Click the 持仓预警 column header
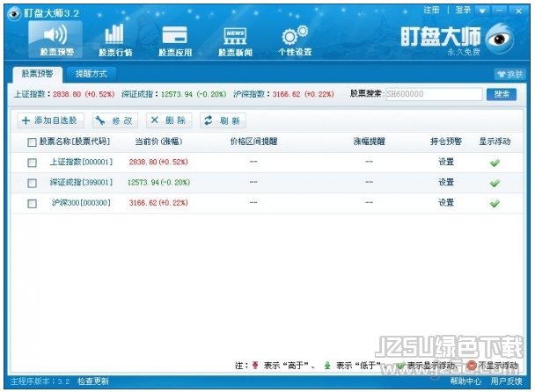Image resolution: width=535 pixels, height=392 pixels. pyautogui.click(x=446, y=142)
